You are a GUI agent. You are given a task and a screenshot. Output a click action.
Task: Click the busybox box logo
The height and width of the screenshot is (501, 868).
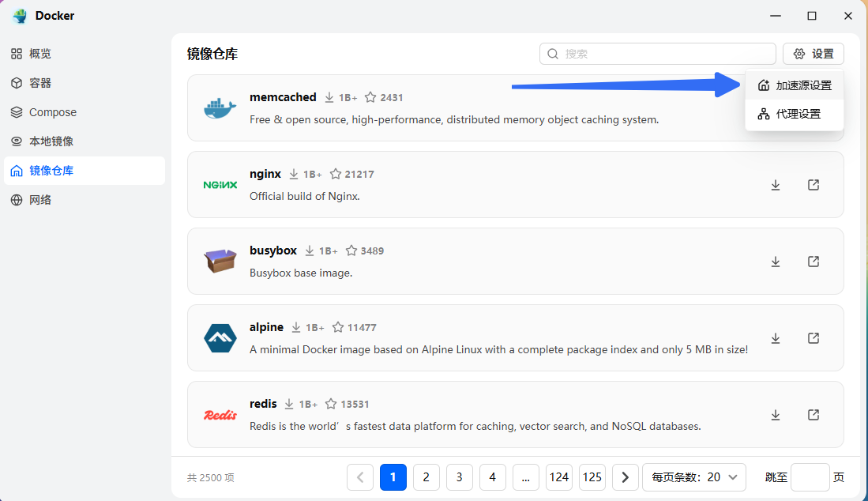[220, 262]
